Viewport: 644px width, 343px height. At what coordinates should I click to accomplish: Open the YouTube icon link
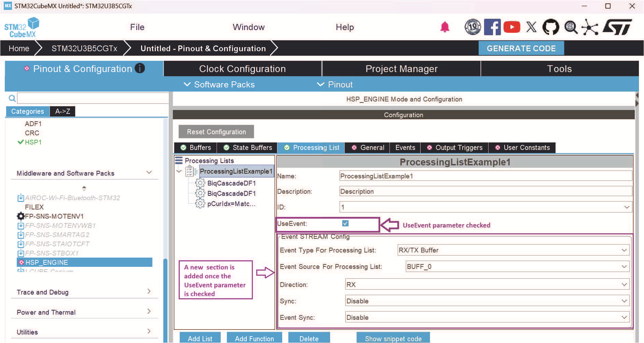(x=512, y=27)
